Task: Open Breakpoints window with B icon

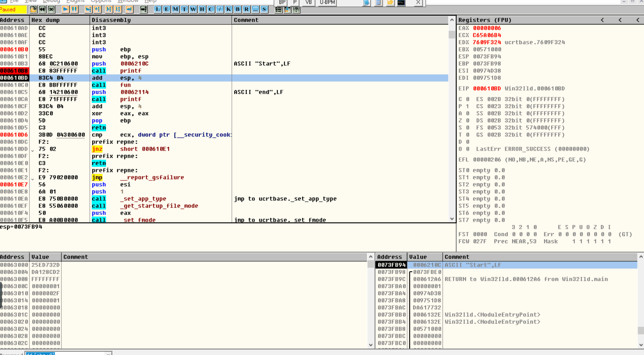Action: (238, 9)
